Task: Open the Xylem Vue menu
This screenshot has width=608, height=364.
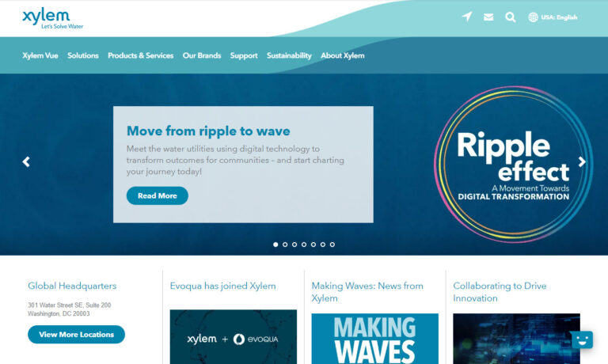Action: [40, 55]
